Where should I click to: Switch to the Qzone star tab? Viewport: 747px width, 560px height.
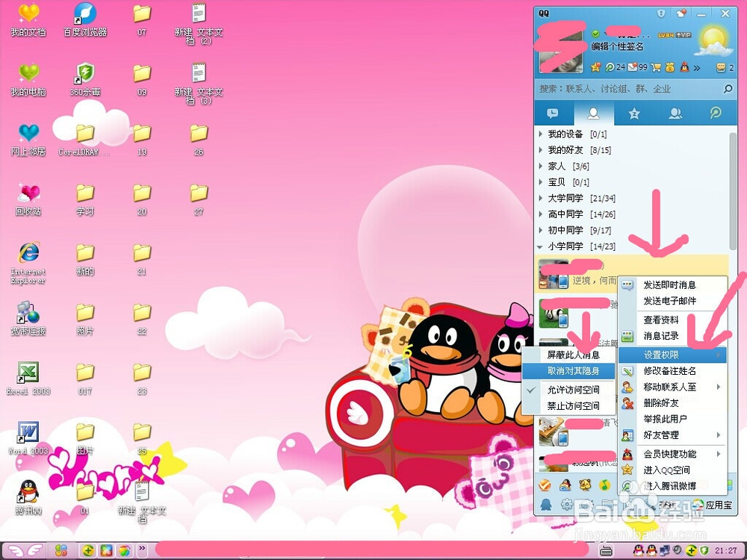click(633, 113)
